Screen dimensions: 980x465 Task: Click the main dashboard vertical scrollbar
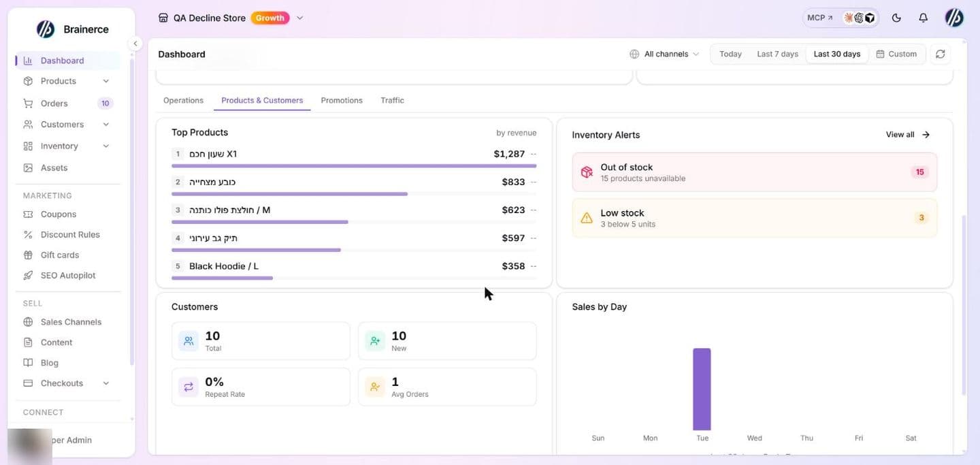pos(963,305)
